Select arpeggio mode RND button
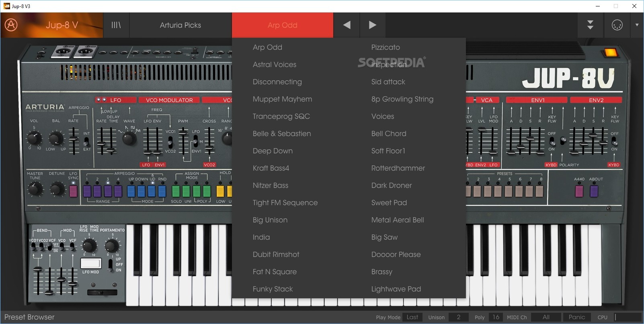 click(162, 191)
